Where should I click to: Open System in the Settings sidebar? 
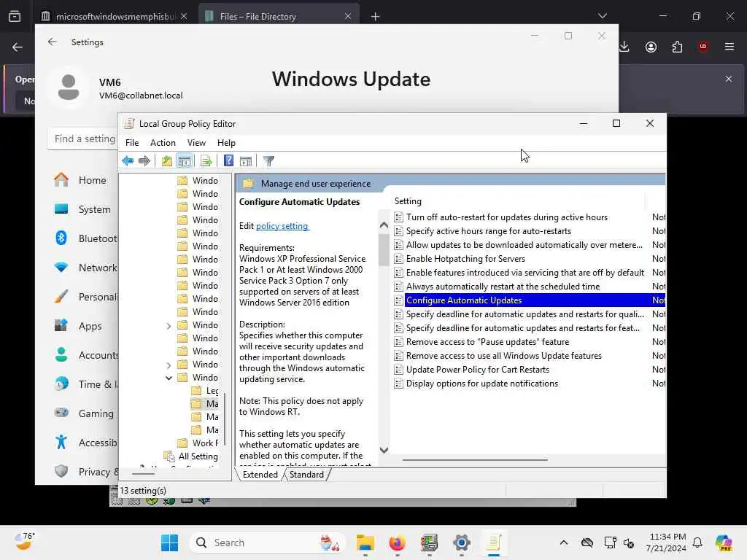coord(83,209)
